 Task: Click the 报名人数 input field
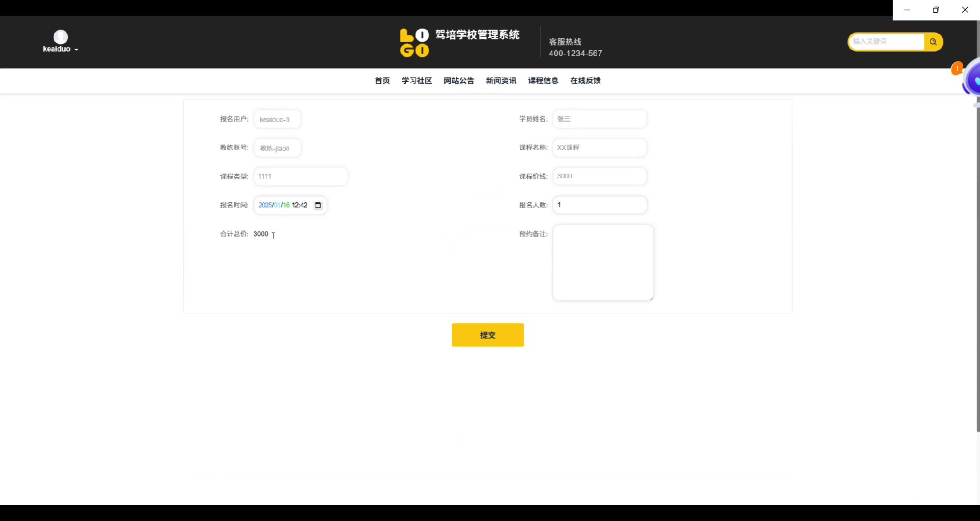[600, 205]
